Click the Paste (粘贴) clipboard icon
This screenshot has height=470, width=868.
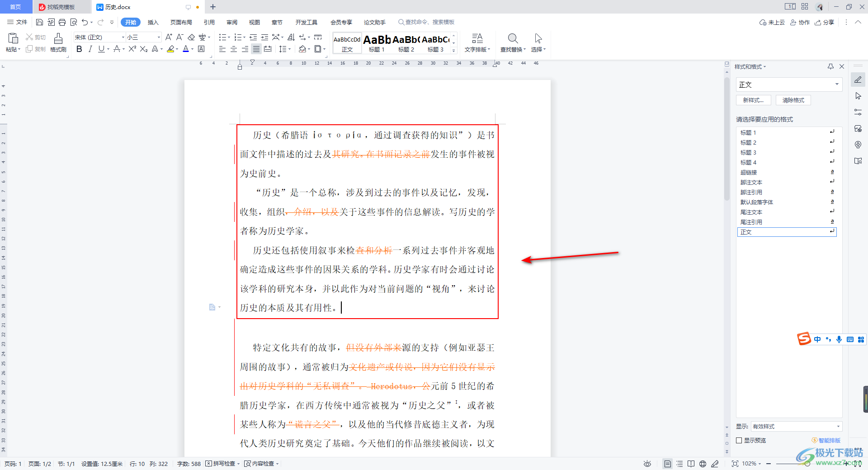point(13,39)
